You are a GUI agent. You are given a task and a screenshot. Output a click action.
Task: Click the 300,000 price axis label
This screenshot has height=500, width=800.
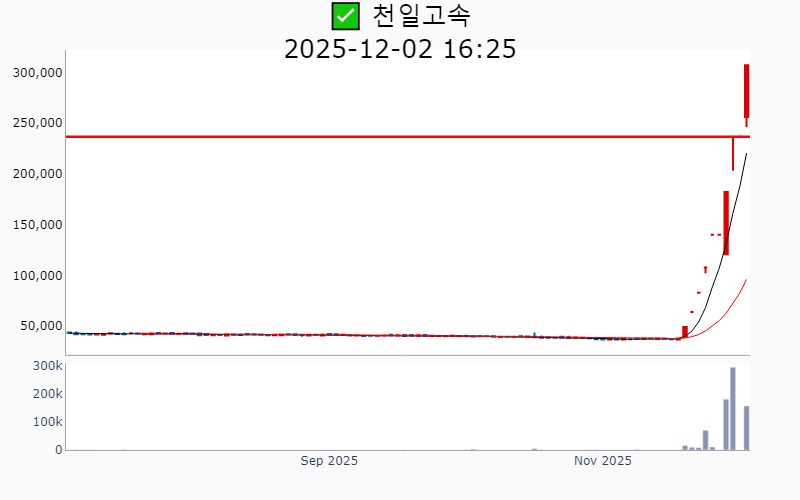(x=37, y=72)
